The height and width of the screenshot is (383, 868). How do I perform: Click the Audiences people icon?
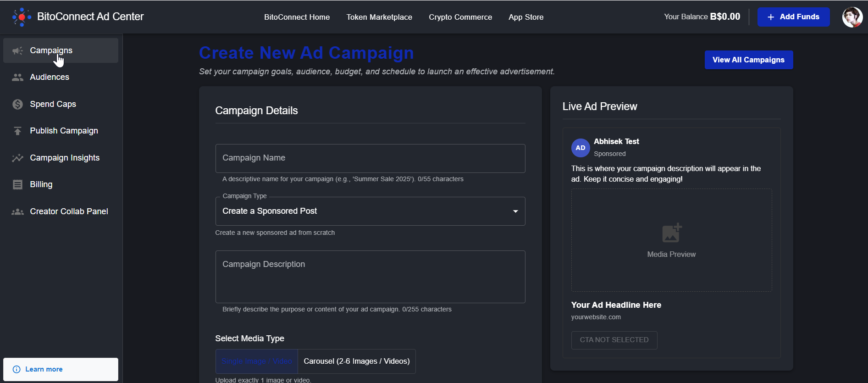point(17,77)
